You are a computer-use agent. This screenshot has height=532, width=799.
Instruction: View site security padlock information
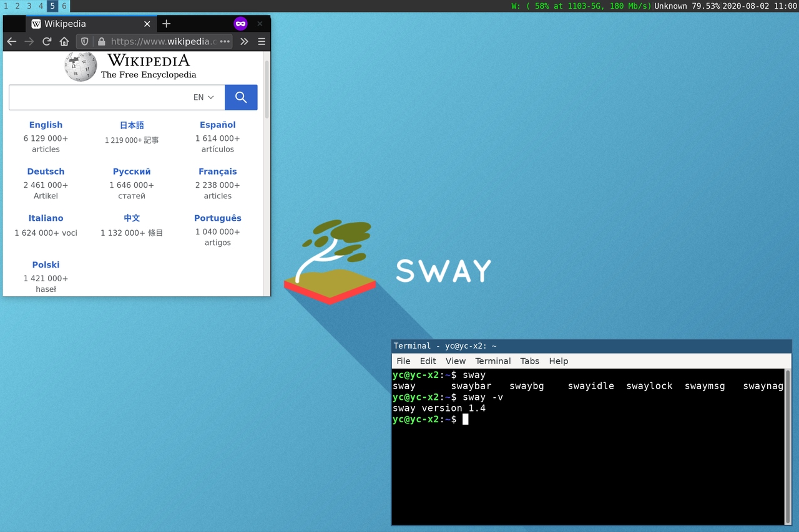tap(101, 42)
